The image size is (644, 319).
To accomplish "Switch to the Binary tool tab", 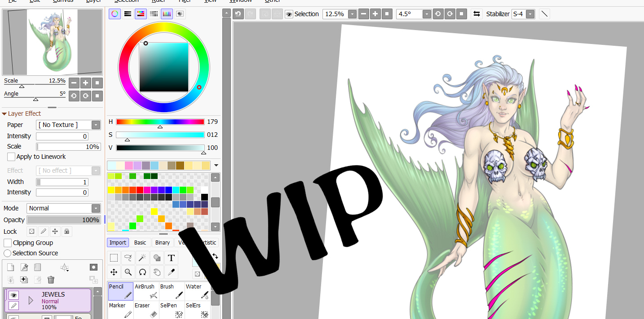I will coord(163,242).
